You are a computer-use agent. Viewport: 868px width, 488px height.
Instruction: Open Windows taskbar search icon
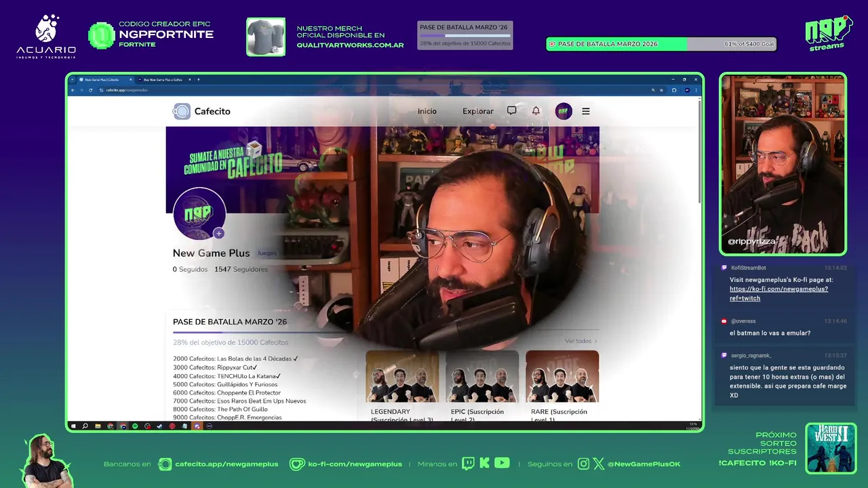[x=85, y=426]
